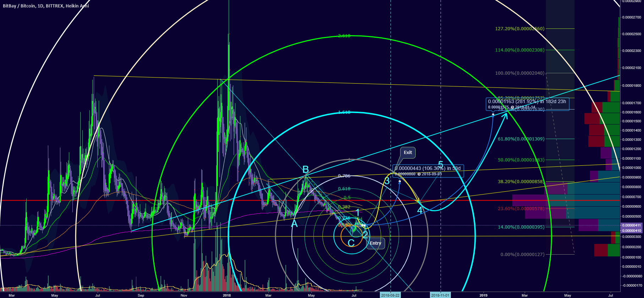Click the 23.60%(0.00000578) Fibonacci level label
This screenshot has width=644, height=298.
[x=521, y=208]
